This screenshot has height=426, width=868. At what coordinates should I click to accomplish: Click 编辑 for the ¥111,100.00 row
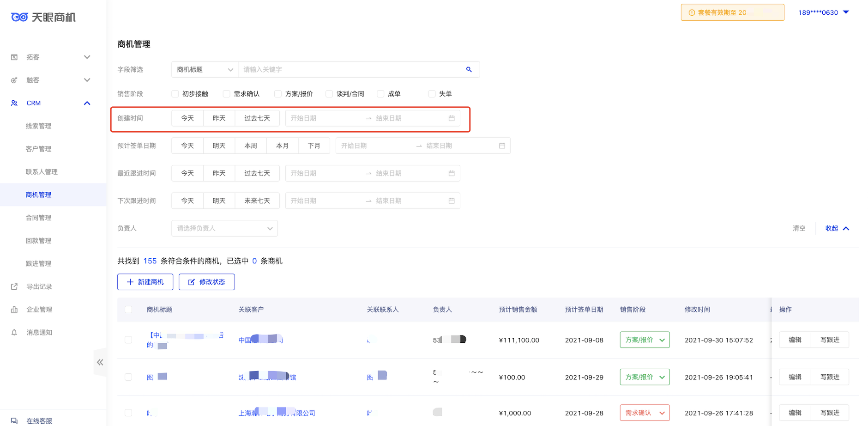pyautogui.click(x=795, y=340)
